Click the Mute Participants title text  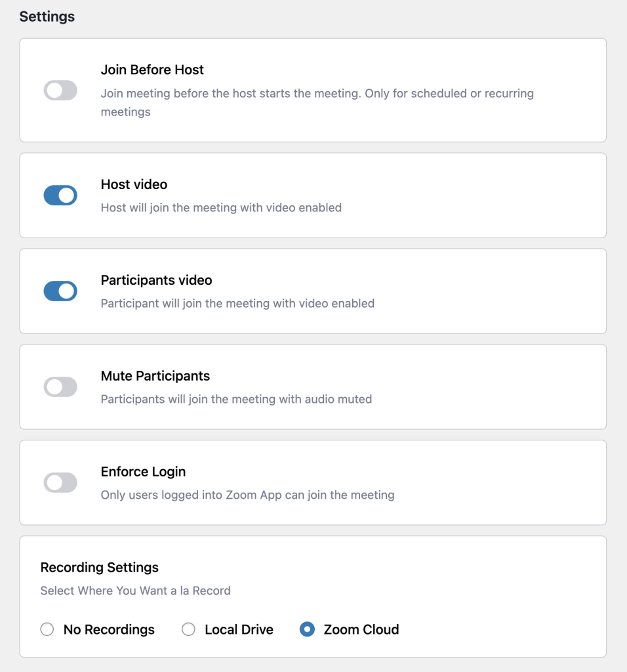155,376
